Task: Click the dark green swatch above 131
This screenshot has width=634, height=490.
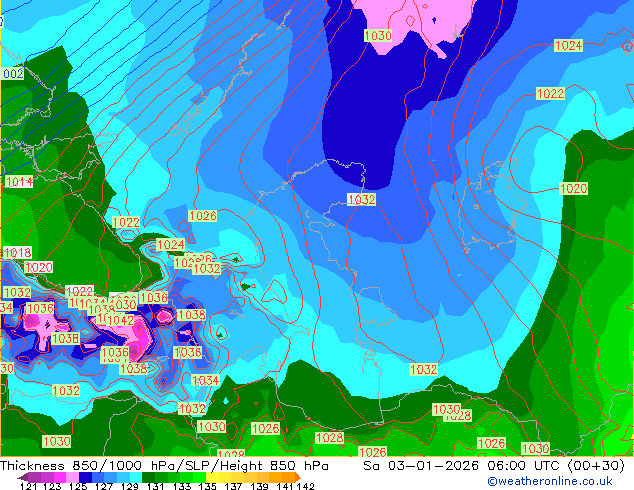Action: click(148, 477)
